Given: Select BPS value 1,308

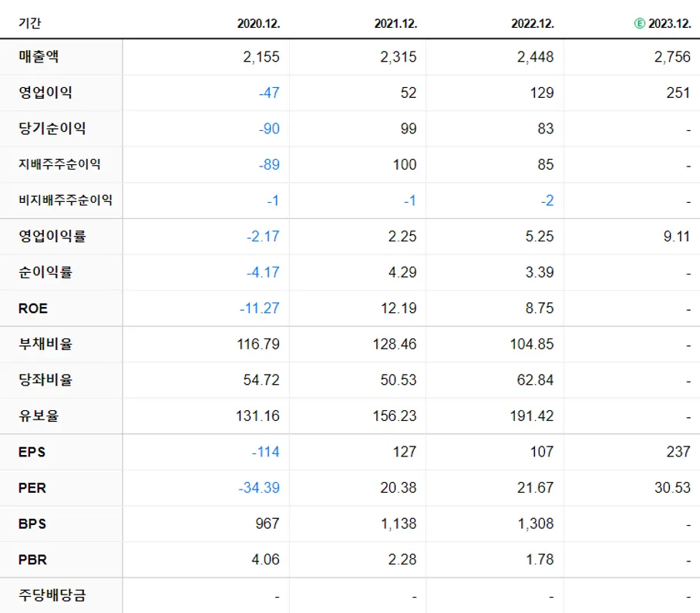Looking at the screenshot, I should tap(536, 524).
